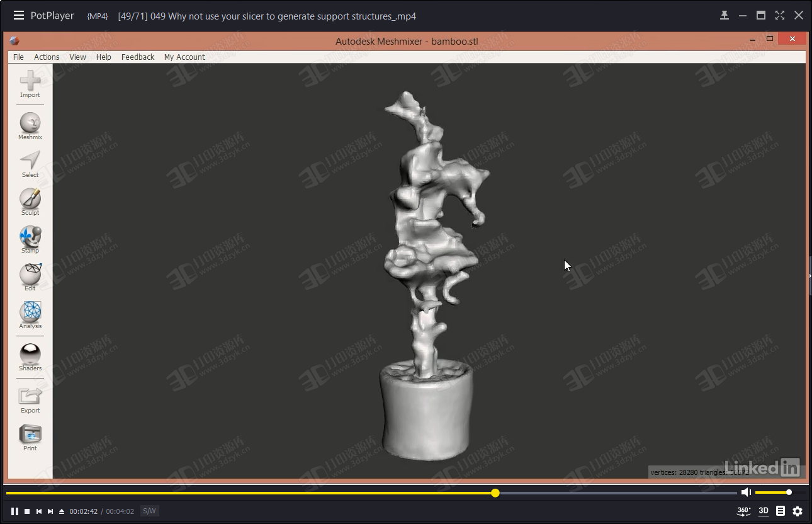Pin PotPlayer window on top
This screenshot has width=812, height=524.
pyautogui.click(x=725, y=16)
